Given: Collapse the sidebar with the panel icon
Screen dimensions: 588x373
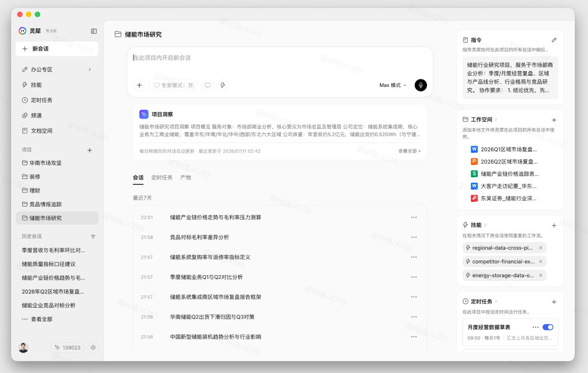Looking at the screenshot, I should pyautogui.click(x=94, y=31).
